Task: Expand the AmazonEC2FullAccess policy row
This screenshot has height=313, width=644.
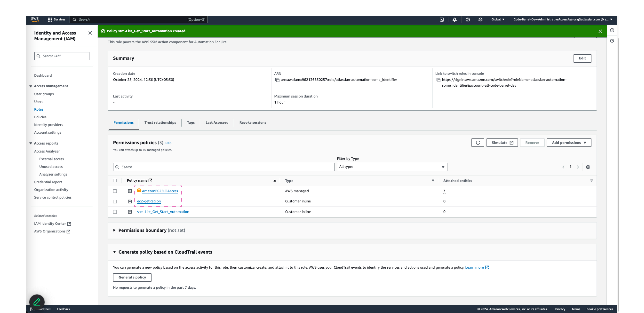Action: click(x=130, y=191)
